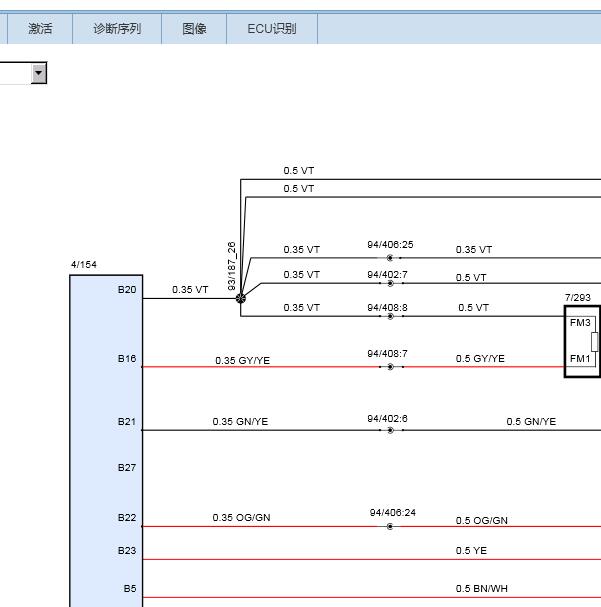Viewport: 601px width, 607px height.
Task: Click connector point 94/408:8
Action: coord(390,316)
